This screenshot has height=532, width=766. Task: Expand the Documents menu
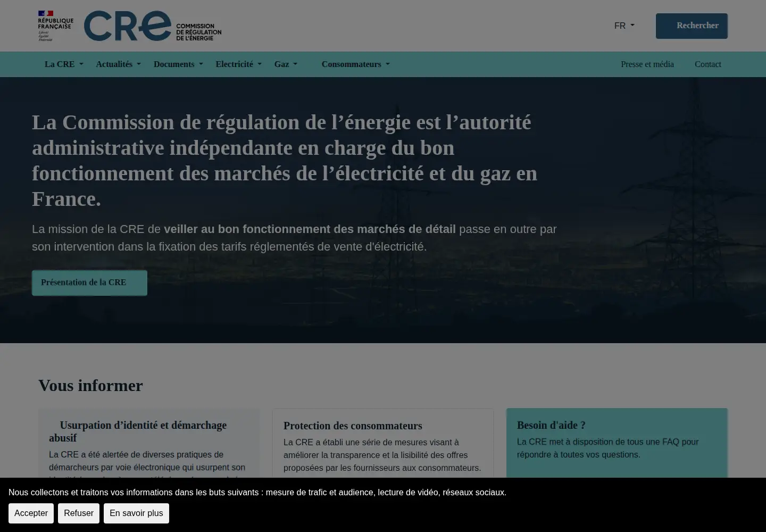coord(178,64)
